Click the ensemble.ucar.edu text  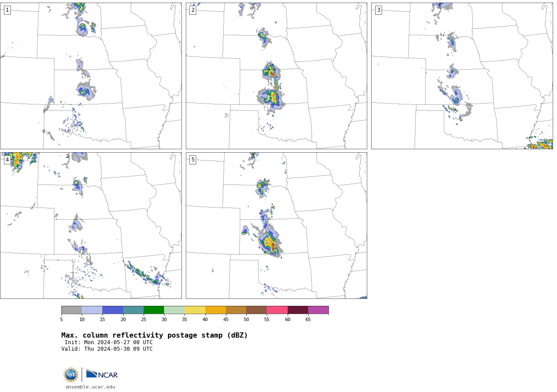pyautogui.click(x=91, y=387)
